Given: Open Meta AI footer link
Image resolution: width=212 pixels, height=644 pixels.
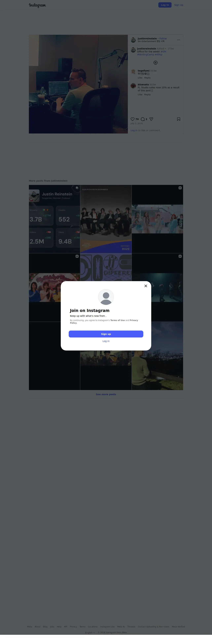Looking at the screenshot, I should [121, 627].
